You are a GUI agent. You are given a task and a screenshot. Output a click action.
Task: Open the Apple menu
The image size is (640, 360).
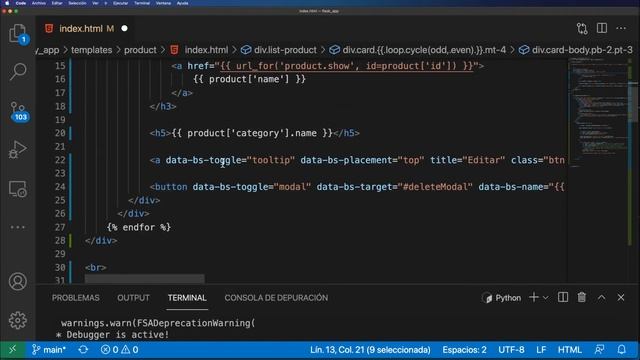(7, 3)
